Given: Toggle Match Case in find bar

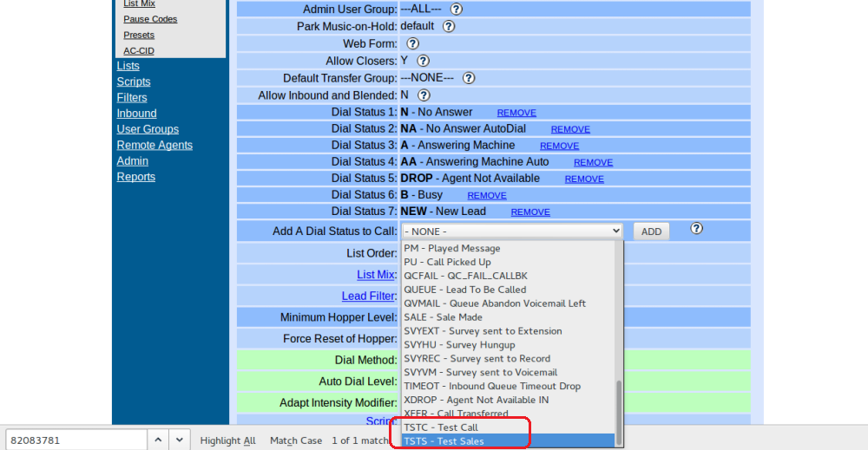Looking at the screenshot, I should 296,440.
